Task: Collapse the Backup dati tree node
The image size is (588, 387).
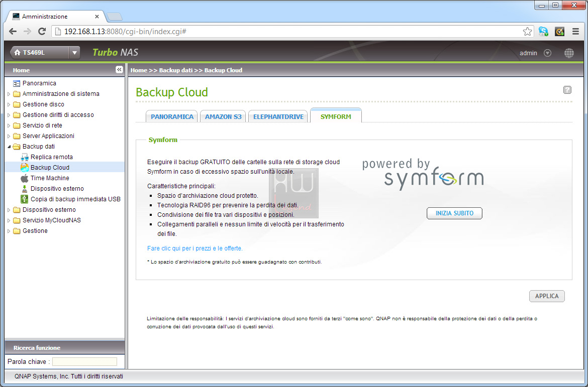Action: pos(9,147)
